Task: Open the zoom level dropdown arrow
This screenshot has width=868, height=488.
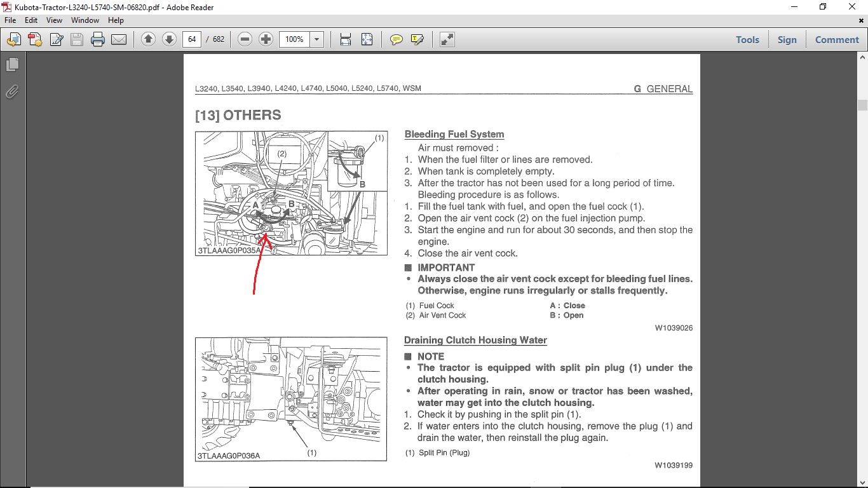Action: pyautogui.click(x=316, y=39)
